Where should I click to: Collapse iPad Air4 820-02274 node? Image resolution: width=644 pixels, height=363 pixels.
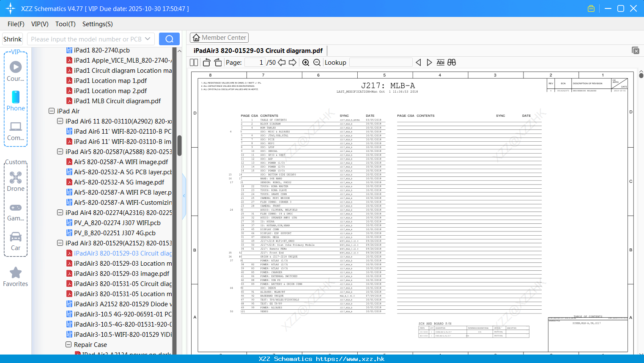tap(60, 213)
